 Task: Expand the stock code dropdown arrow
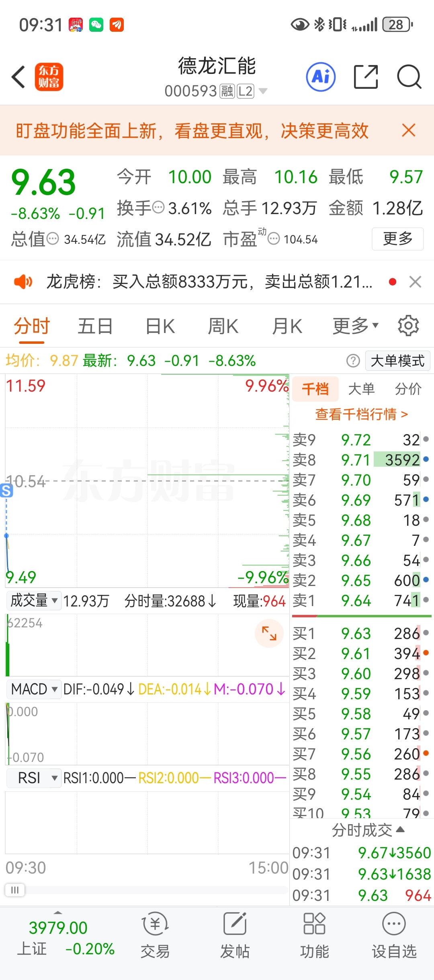point(263,91)
